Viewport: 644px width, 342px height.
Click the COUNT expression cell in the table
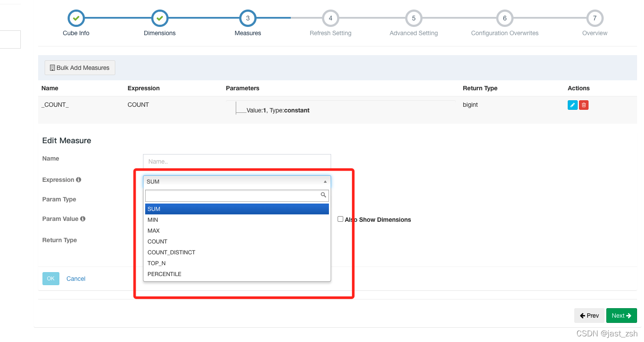coord(138,105)
